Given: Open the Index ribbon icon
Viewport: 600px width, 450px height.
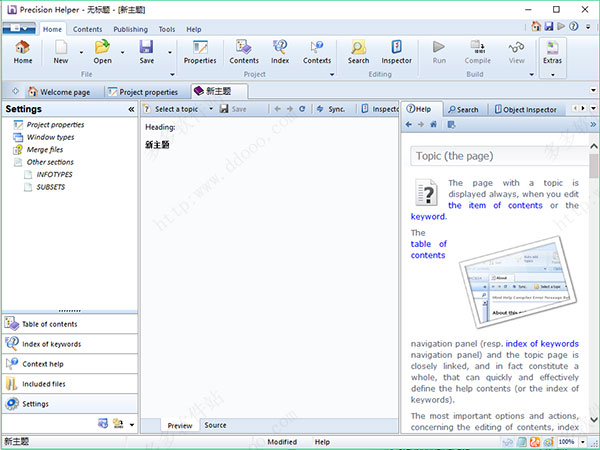Looking at the screenshot, I should pos(280,52).
